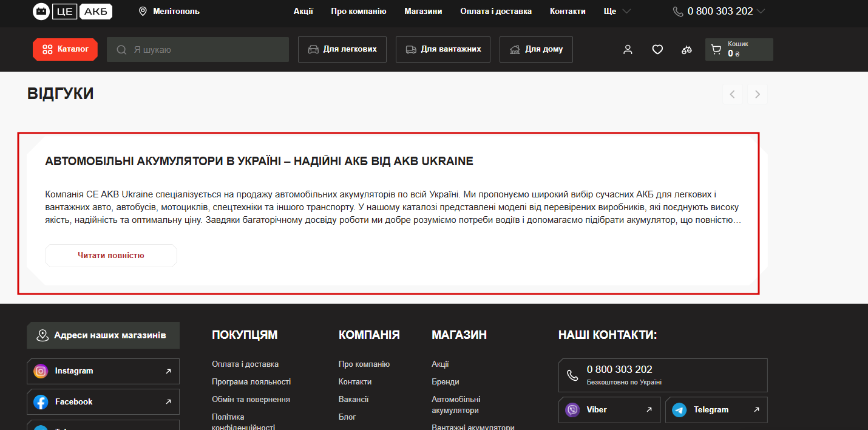
Task: Open the comparison scales icon
Action: point(687,50)
